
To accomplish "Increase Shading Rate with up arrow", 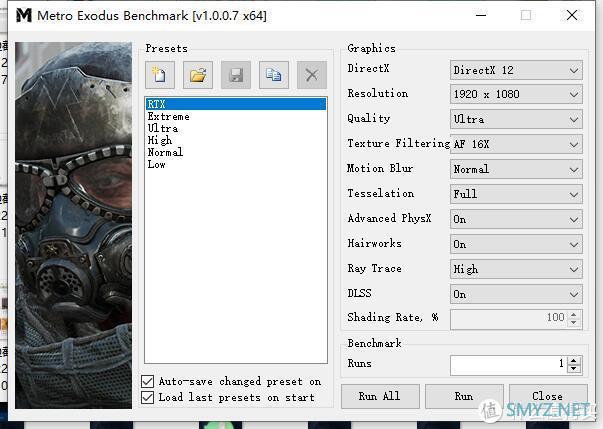I will coord(574,315).
